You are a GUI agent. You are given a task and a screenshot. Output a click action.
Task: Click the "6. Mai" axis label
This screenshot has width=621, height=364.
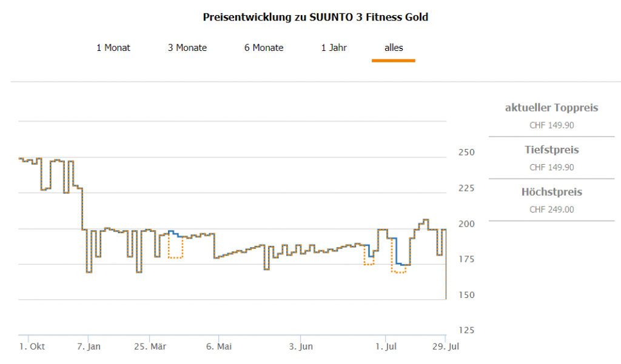point(219,347)
